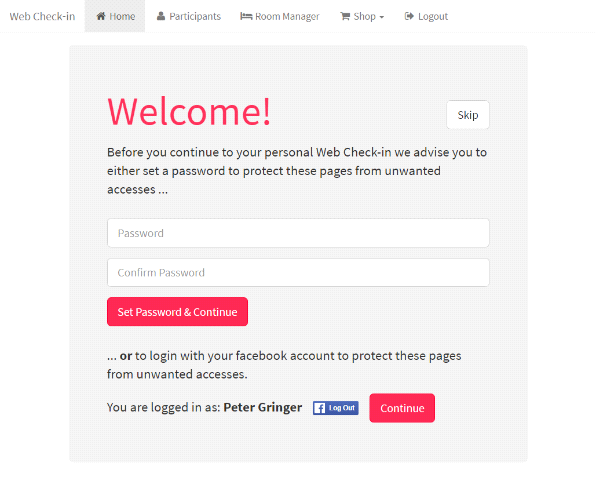Image resolution: width=596 pixels, height=481 pixels.
Task: Click Set Password & Continue button
Action: tap(178, 312)
